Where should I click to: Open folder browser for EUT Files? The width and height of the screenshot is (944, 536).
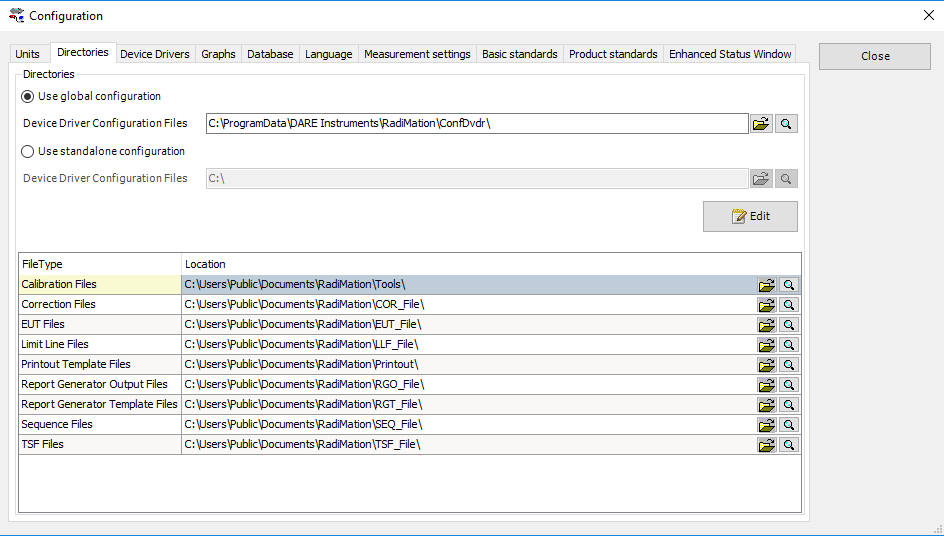766,325
